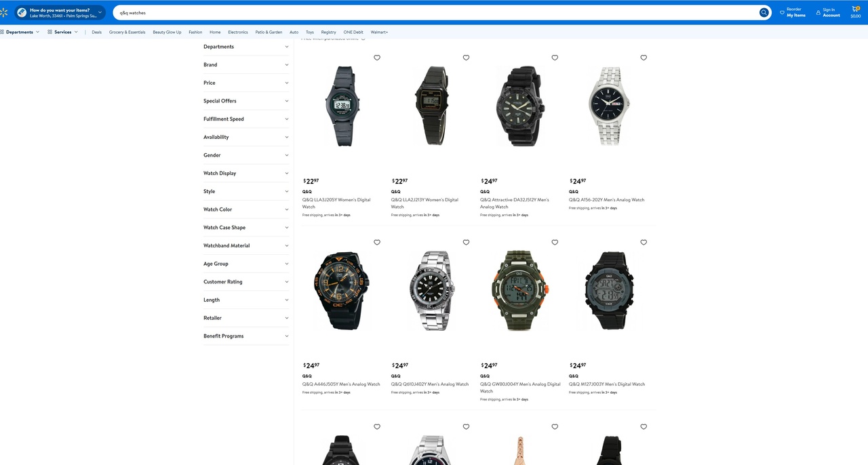The height and width of the screenshot is (465, 868).
Task: Go to Fashion category
Action: click(195, 32)
